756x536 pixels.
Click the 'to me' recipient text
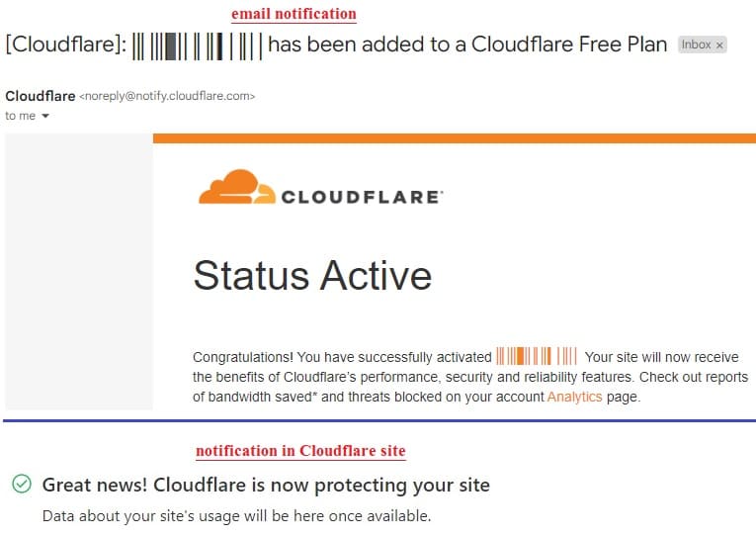20,116
